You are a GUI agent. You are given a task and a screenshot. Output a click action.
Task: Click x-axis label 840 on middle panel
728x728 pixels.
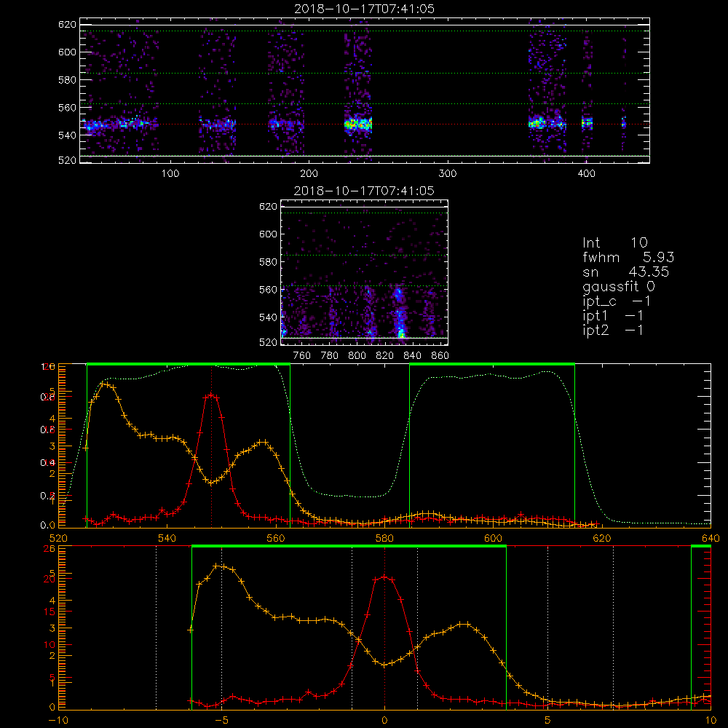pos(412,356)
